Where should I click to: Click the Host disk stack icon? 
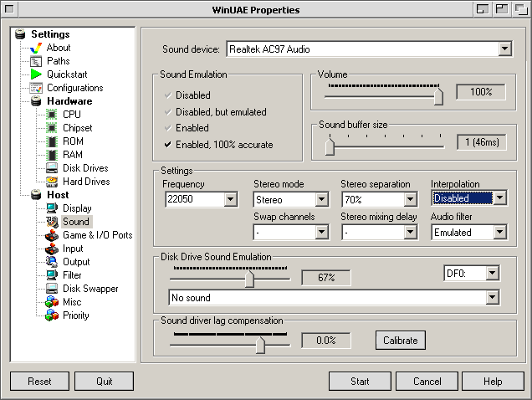coord(36,195)
